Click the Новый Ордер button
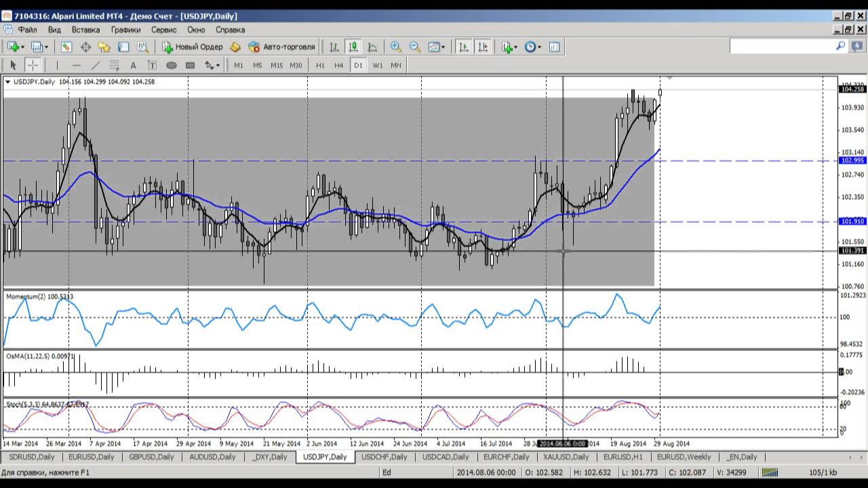This screenshot has height=488, width=868. tap(193, 47)
